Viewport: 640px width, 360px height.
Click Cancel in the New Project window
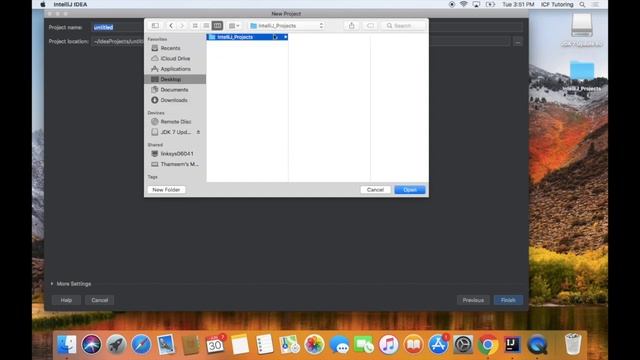[x=100, y=300]
